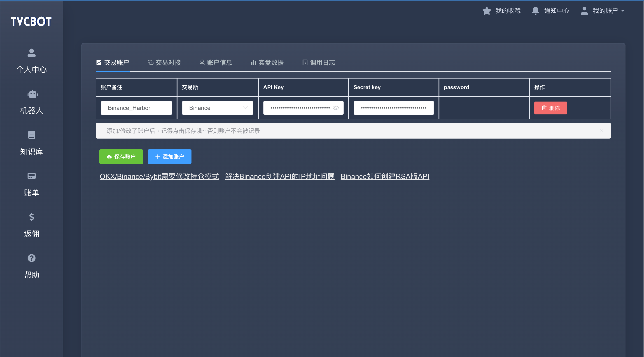Switch to the 账户信息 tab

[x=216, y=63]
